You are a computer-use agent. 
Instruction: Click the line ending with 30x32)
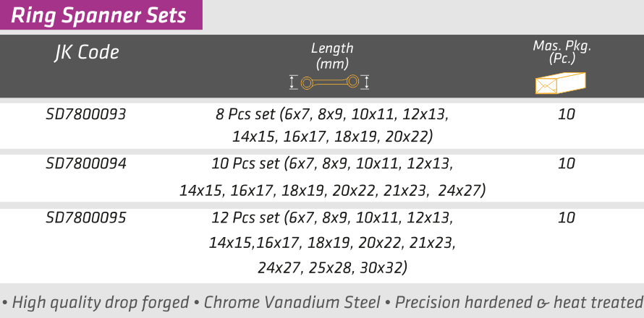point(332,268)
